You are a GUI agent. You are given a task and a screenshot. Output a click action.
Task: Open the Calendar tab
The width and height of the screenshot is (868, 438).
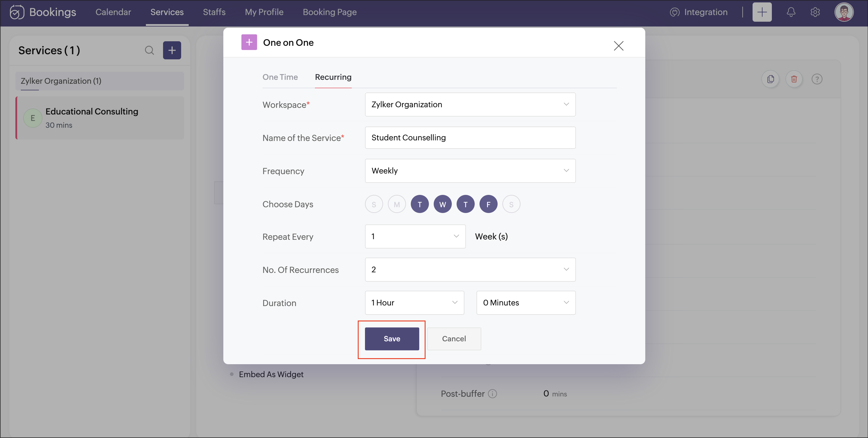tap(113, 12)
